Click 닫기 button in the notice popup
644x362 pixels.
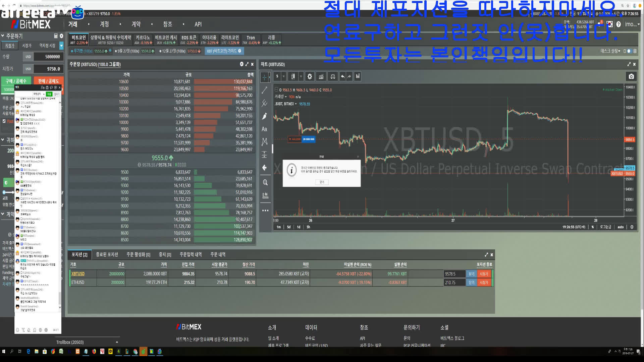[322, 182]
